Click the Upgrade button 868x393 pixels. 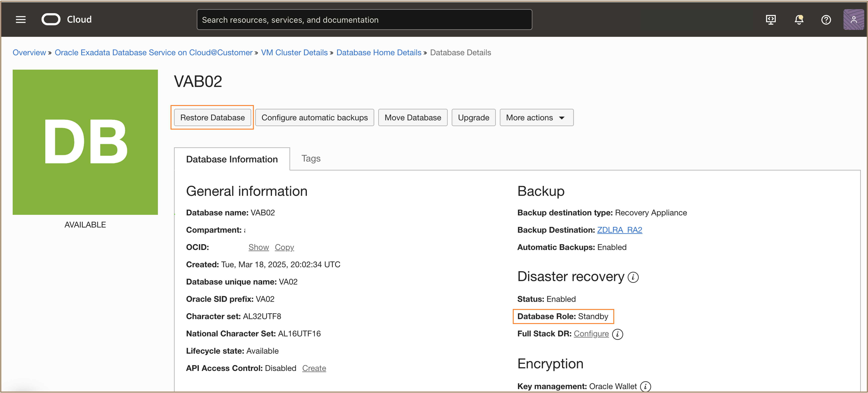[473, 117]
